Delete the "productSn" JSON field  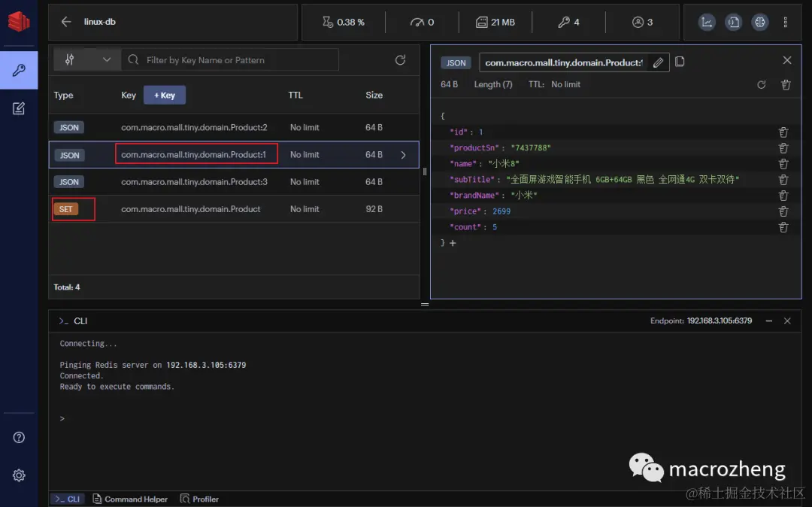(x=783, y=148)
